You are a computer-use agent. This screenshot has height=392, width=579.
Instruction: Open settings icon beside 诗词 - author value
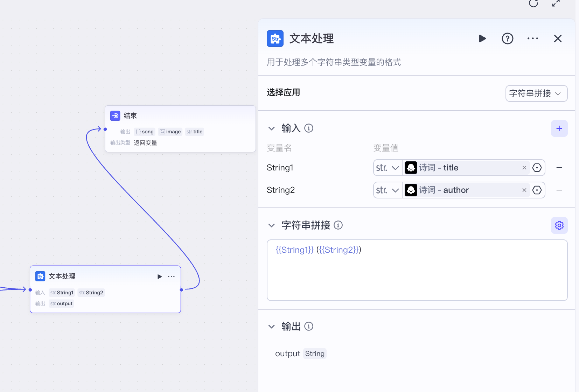coord(537,190)
